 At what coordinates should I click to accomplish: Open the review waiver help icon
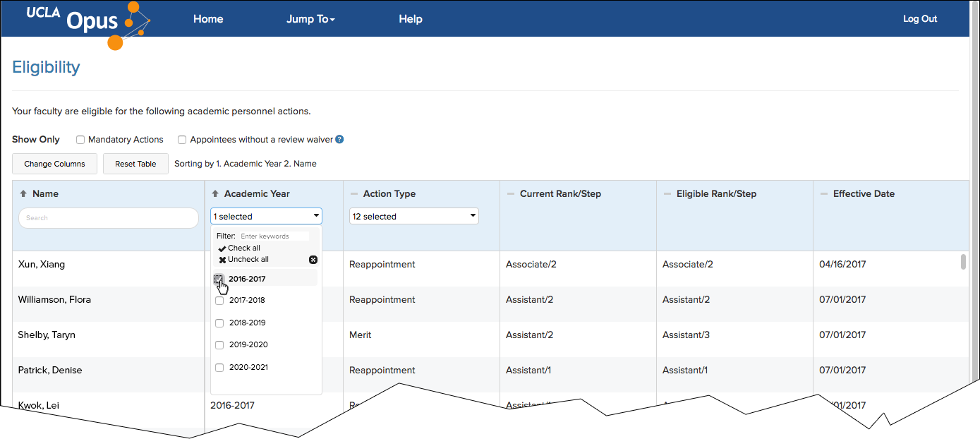pyautogui.click(x=339, y=140)
